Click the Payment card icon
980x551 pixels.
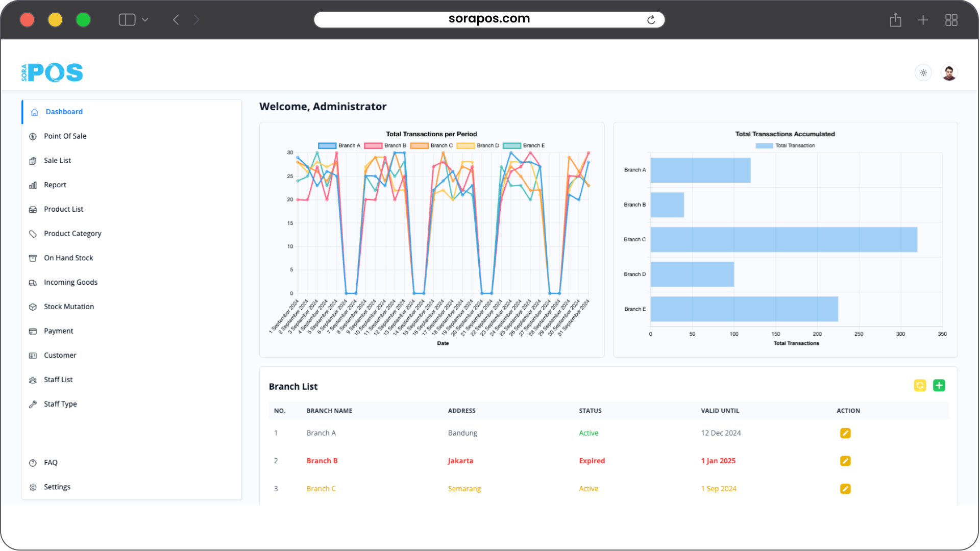click(33, 331)
